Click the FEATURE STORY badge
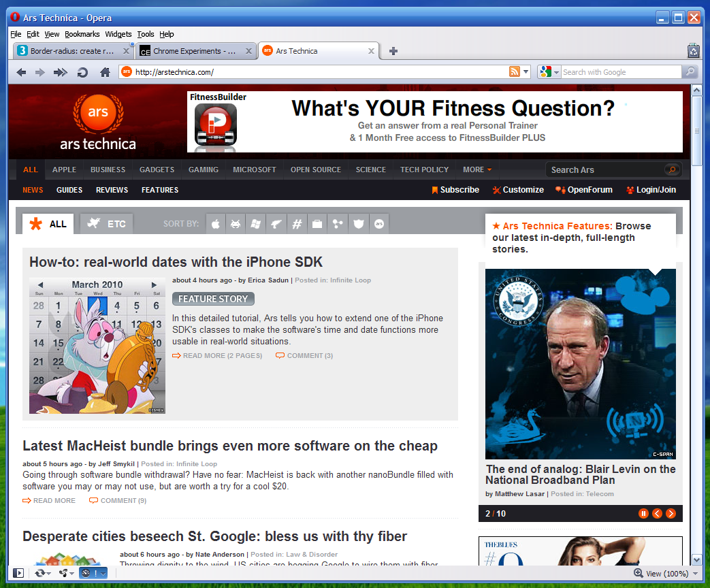Screen dimensions: 710x588 coord(213,299)
